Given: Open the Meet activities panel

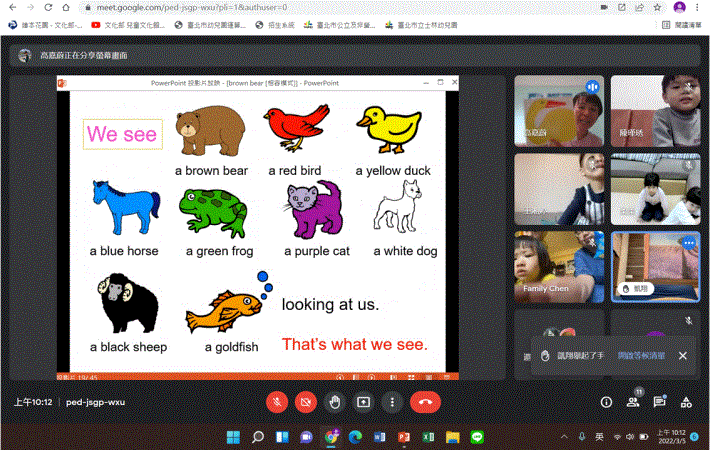Looking at the screenshot, I should click(x=686, y=402).
